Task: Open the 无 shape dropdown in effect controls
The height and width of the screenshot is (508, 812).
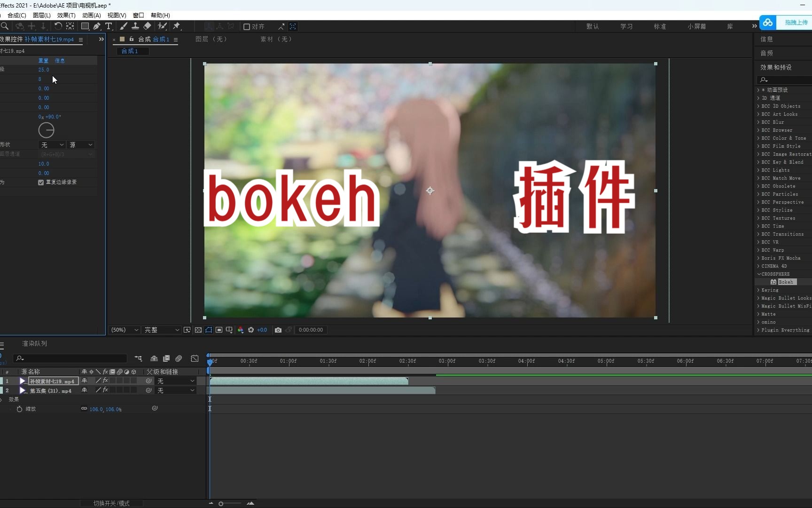Action: 52,145
